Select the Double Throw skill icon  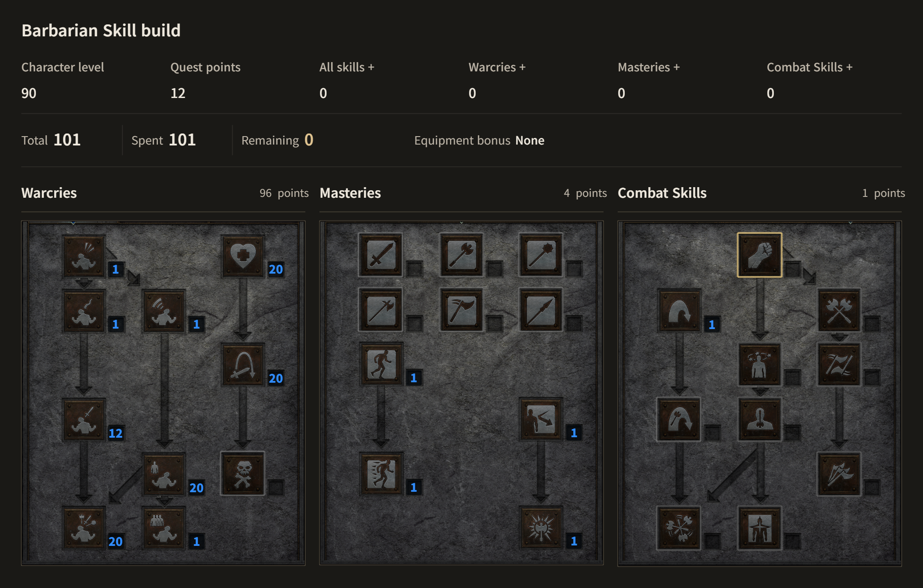pyautogui.click(x=839, y=365)
